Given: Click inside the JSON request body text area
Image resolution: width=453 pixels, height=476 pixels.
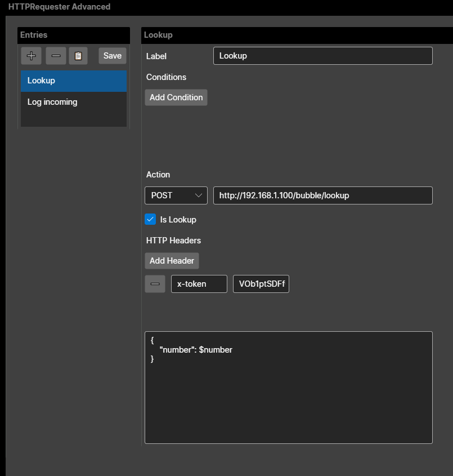Looking at the screenshot, I should [289, 388].
